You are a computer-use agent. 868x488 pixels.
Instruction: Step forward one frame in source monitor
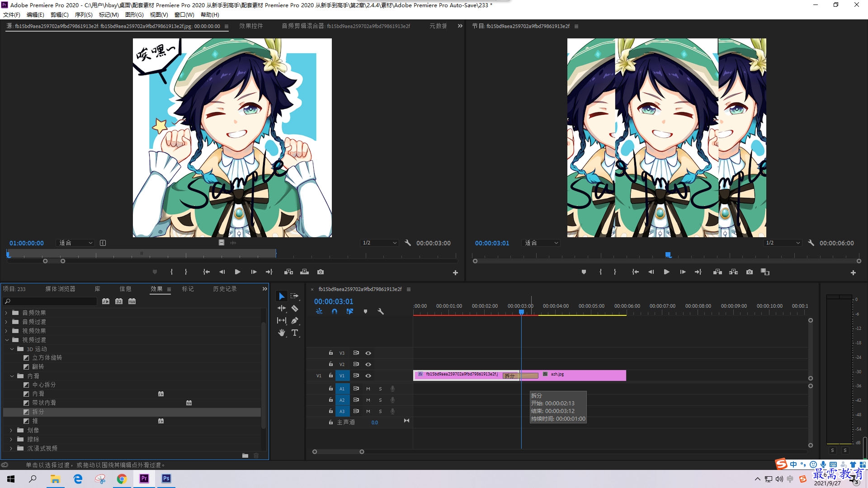point(254,272)
